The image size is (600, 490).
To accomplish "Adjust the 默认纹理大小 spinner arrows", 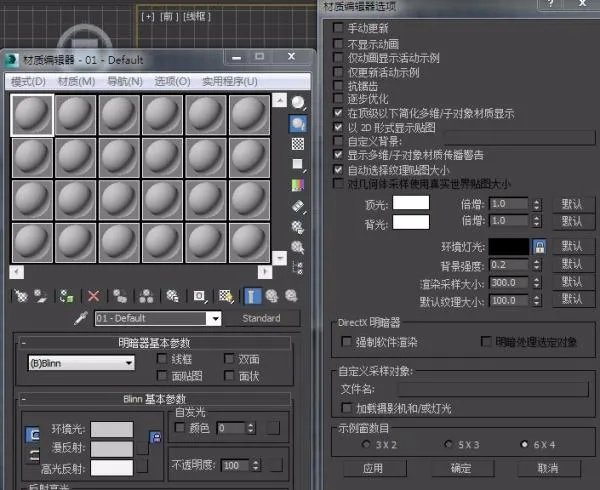I will 536,301.
